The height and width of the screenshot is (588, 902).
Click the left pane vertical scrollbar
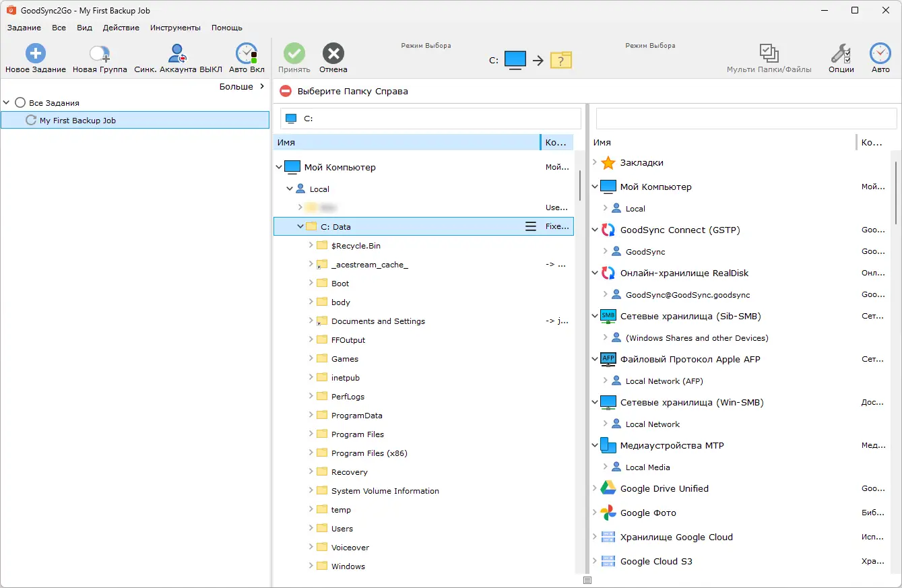click(x=579, y=185)
